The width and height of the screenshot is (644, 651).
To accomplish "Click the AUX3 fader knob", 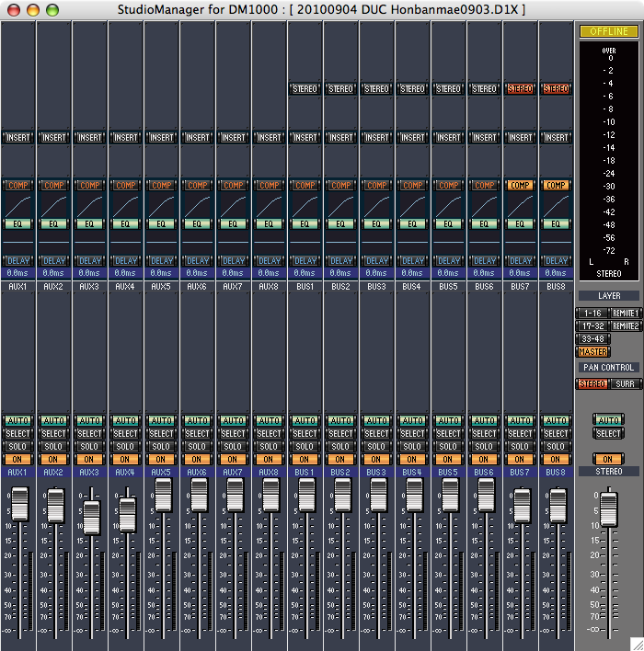I will (x=91, y=518).
